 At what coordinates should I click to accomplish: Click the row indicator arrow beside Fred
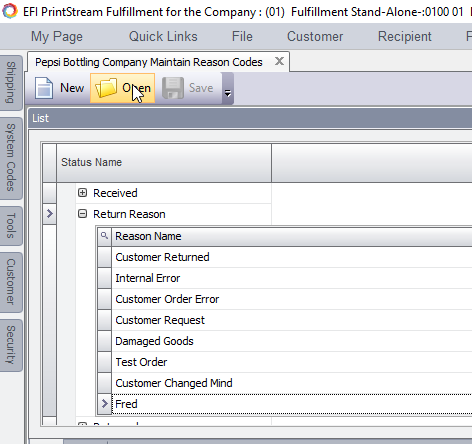tap(104, 404)
